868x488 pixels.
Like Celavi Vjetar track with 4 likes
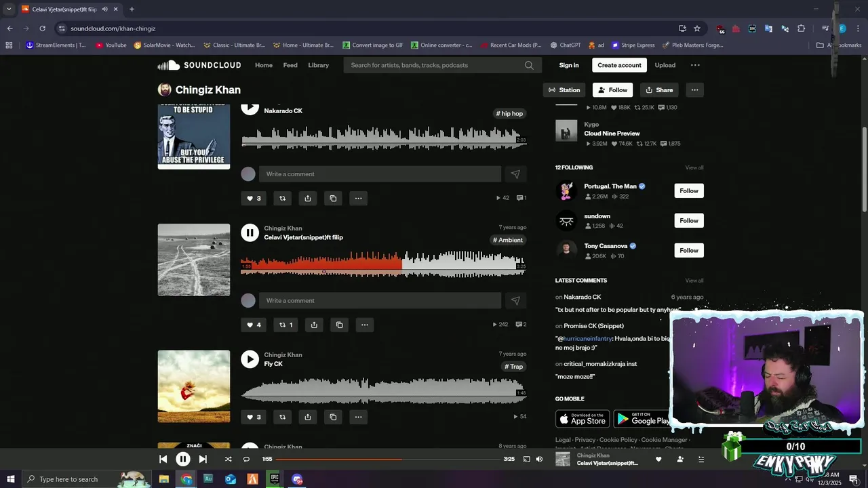click(x=254, y=325)
